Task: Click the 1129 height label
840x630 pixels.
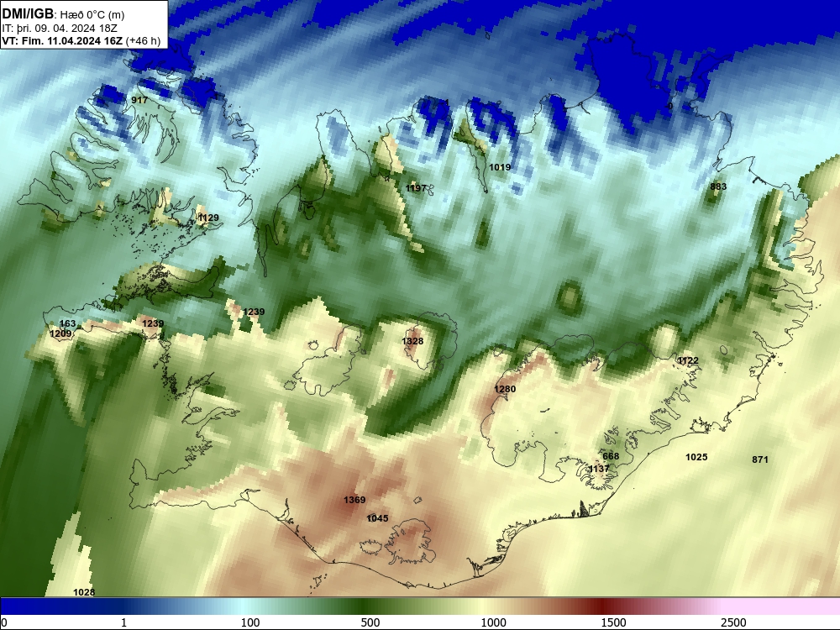Action: [208, 218]
